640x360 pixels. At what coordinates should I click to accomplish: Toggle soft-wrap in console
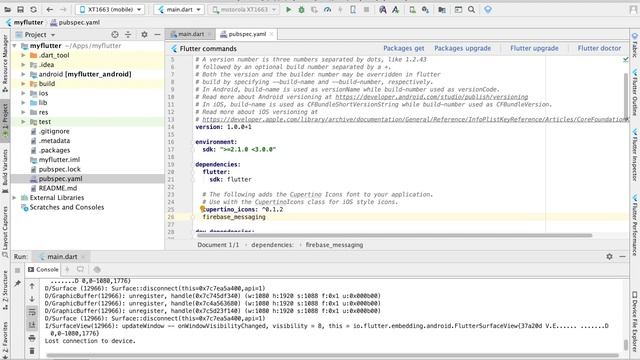(32, 312)
